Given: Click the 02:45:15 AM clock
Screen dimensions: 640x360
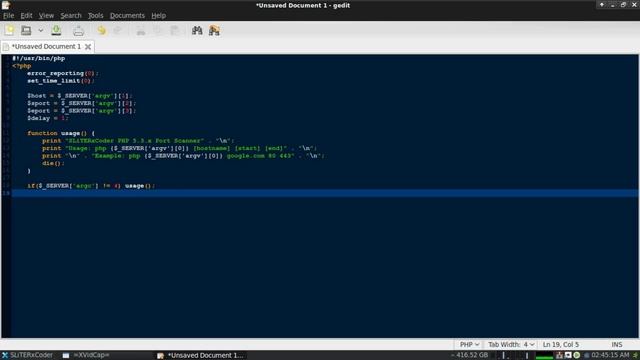Looking at the screenshot, I should click(x=610, y=355).
